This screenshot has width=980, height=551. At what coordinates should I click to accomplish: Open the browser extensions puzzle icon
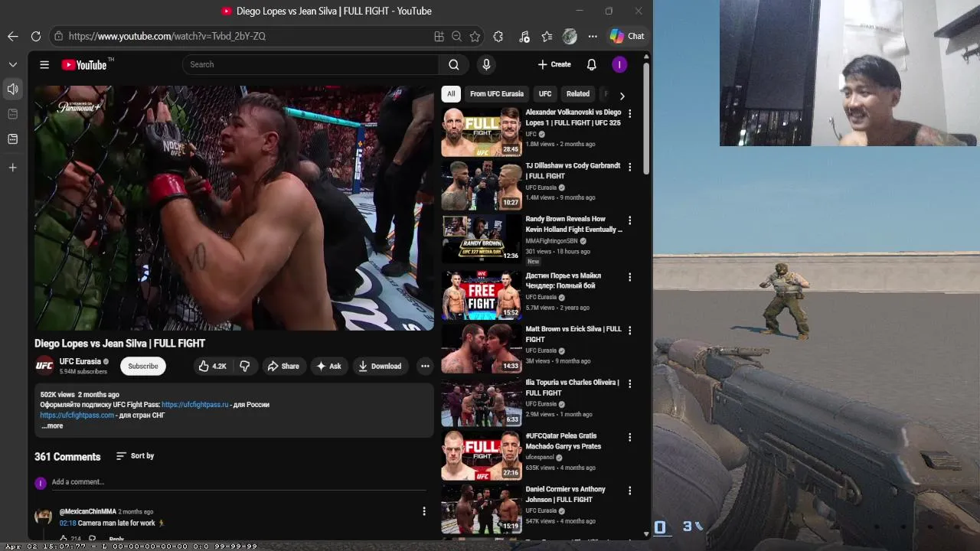pos(498,36)
